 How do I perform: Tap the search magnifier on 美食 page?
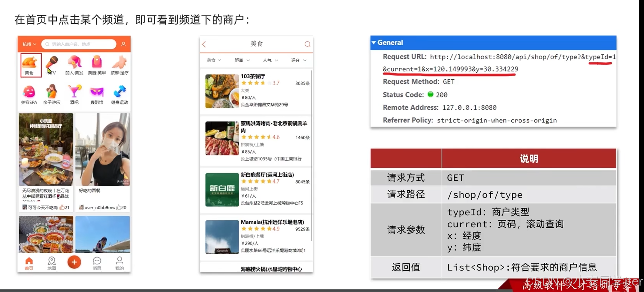307,44
